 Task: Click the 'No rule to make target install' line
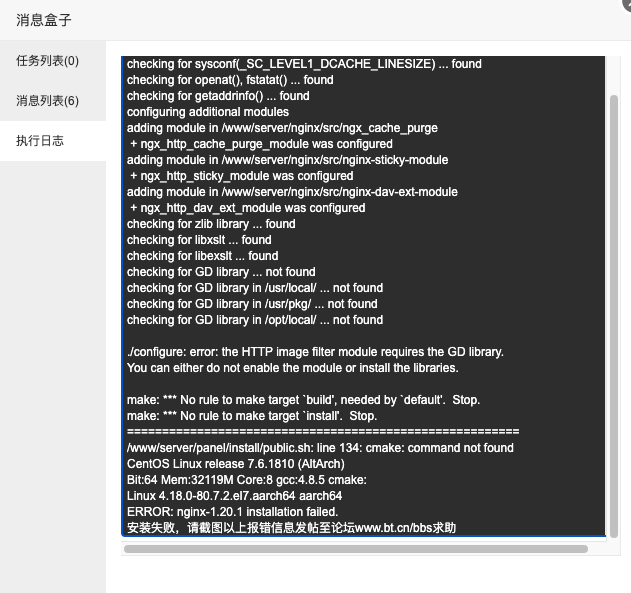[x=252, y=416]
